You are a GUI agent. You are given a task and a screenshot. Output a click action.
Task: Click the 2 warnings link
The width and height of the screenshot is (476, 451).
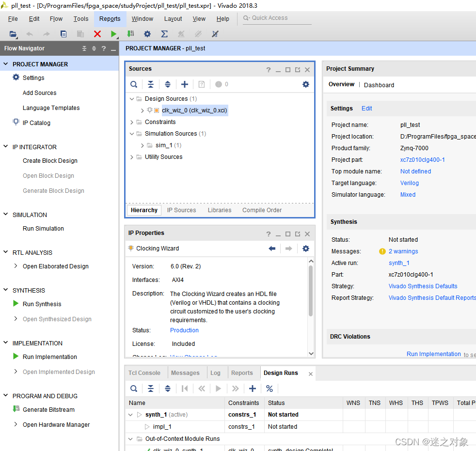coord(403,251)
